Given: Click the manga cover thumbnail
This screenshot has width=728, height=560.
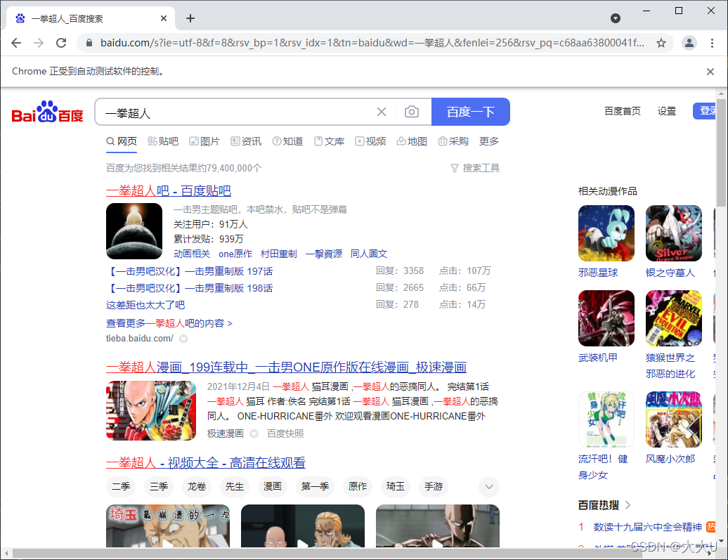Looking at the screenshot, I should (x=151, y=410).
